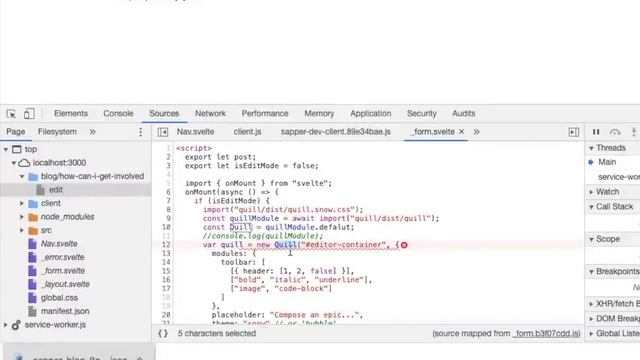The width and height of the screenshot is (640, 360).
Task: Open the _form.b3f07cdd.js source map link
Action: pyautogui.click(x=546, y=333)
